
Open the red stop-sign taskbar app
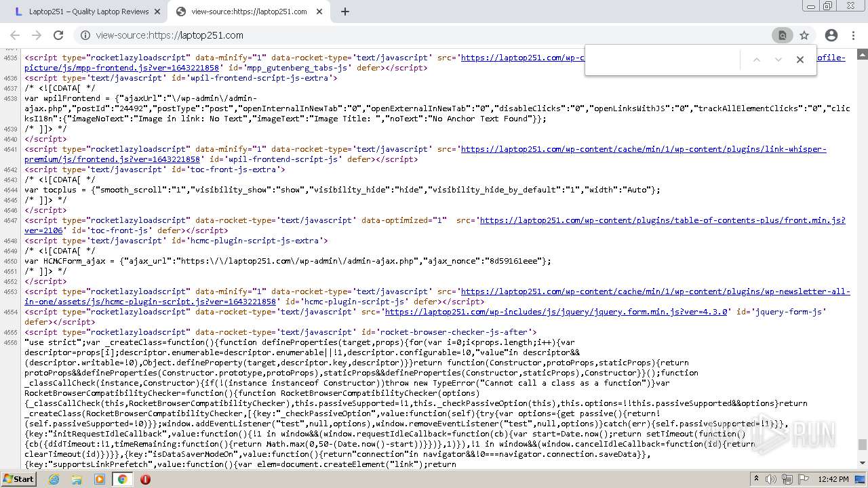pyautogui.click(x=145, y=479)
